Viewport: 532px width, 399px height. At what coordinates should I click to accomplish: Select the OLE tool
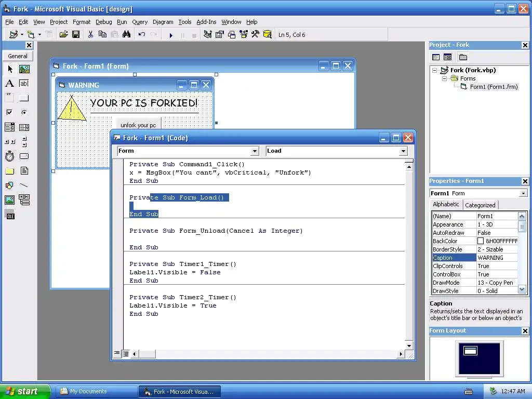tap(10, 215)
